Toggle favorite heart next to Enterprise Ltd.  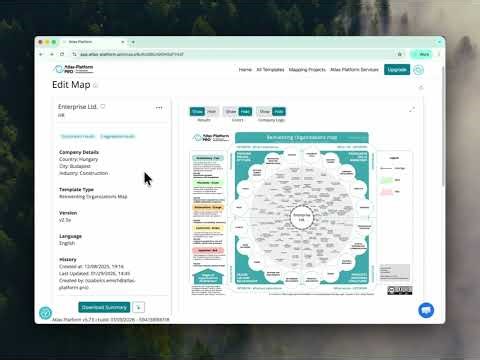click(x=103, y=107)
